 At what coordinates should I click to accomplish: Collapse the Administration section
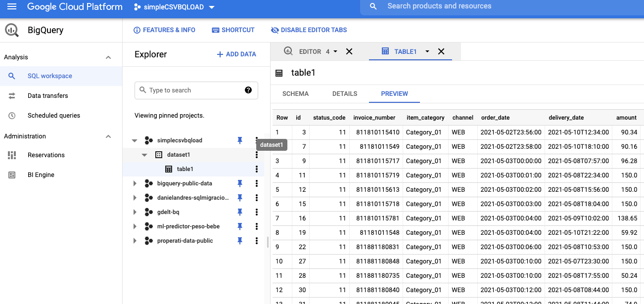pos(108,136)
